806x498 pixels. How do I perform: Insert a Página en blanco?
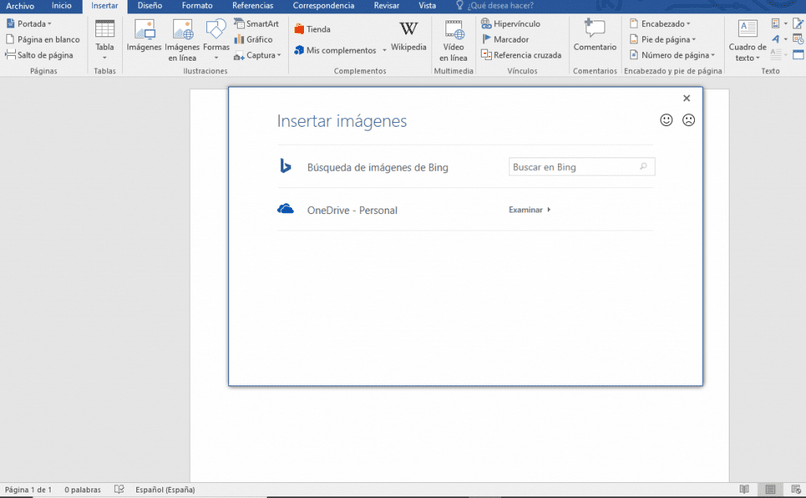click(43, 40)
